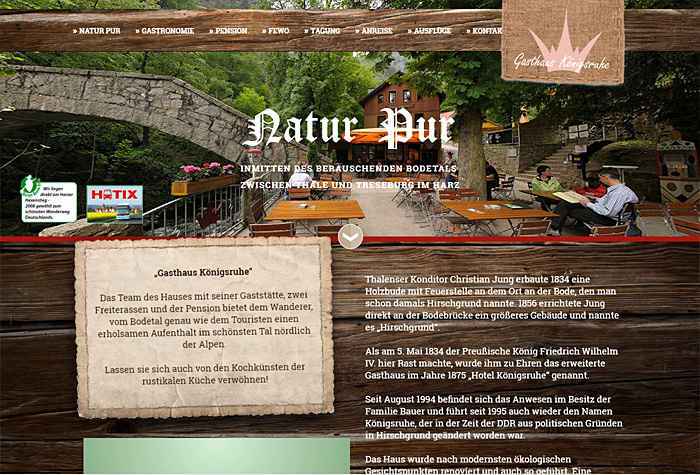The image size is (700, 475).
Task: Click the paragraph starting "Seit August 1994"
Action: click(493, 417)
